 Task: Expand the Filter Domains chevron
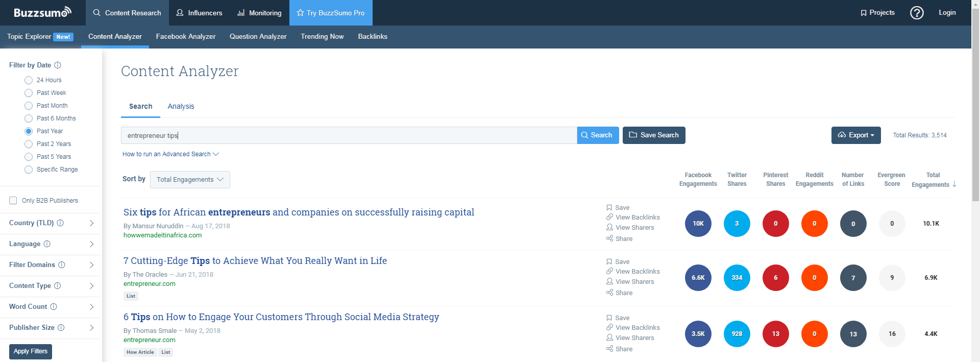pyautogui.click(x=92, y=265)
